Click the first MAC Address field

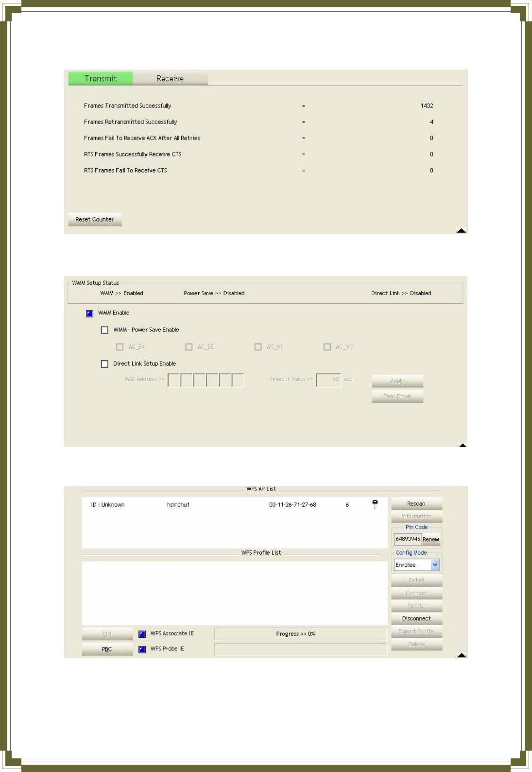pos(174,380)
